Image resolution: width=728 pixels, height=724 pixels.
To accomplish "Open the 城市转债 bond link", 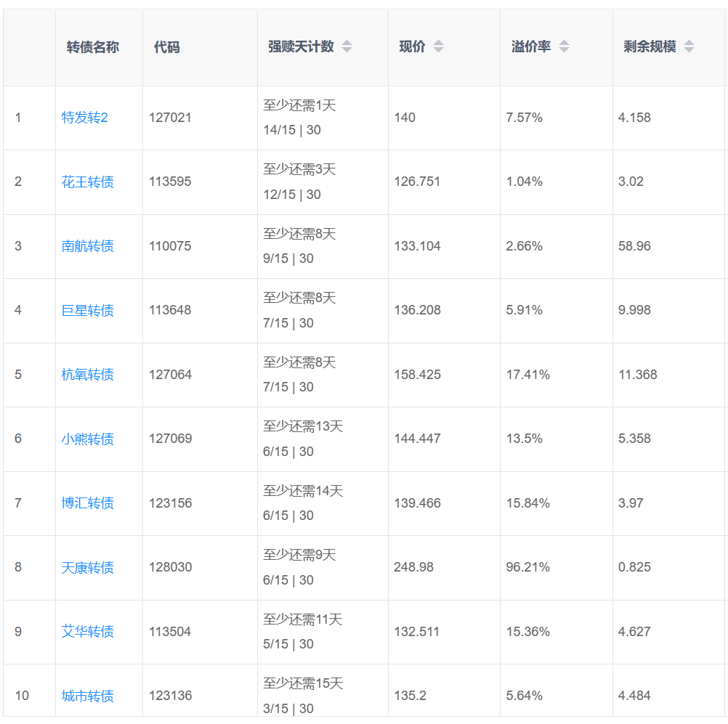I will tap(87, 696).
